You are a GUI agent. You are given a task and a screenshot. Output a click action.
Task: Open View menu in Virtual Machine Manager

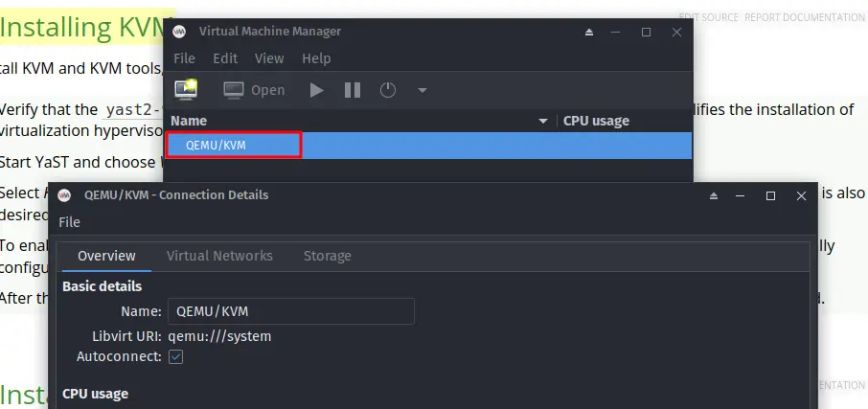[269, 58]
